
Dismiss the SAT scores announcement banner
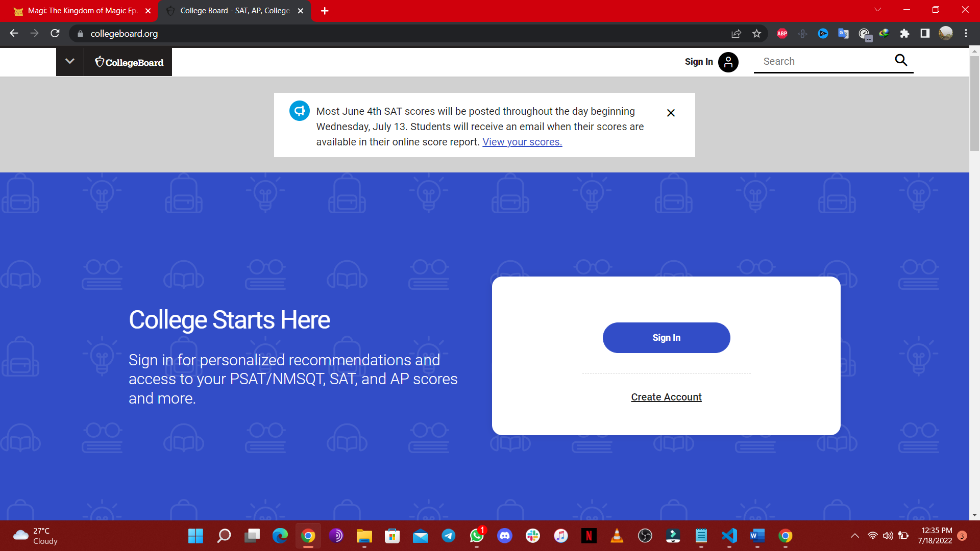pos(671,113)
